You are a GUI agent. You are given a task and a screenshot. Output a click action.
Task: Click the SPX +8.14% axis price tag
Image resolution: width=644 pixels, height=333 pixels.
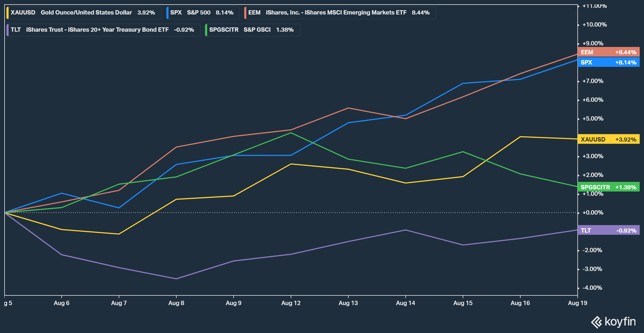click(608, 62)
